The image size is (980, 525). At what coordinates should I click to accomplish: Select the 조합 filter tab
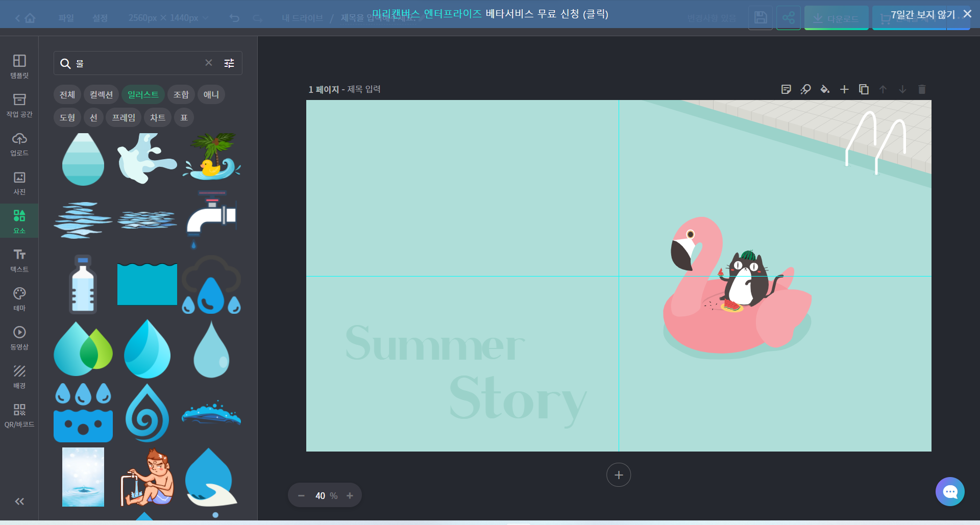[x=181, y=94]
